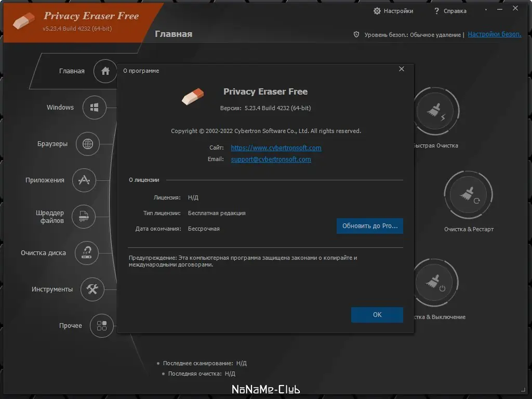Open the Прочее section icon

(x=103, y=326)
